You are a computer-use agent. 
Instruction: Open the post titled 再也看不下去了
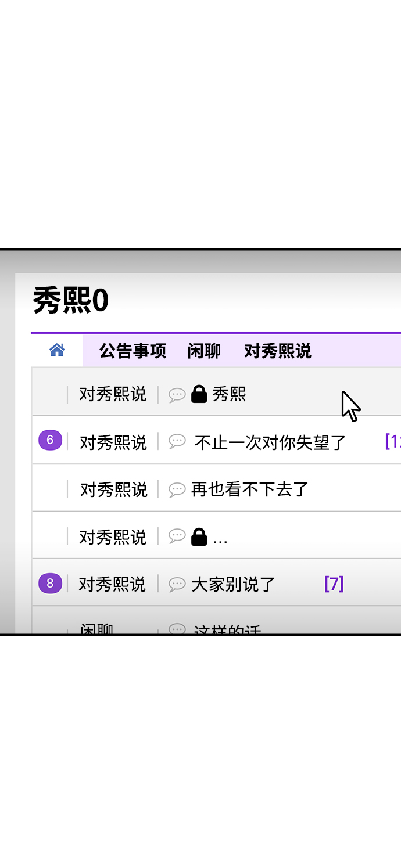point(250,489)
